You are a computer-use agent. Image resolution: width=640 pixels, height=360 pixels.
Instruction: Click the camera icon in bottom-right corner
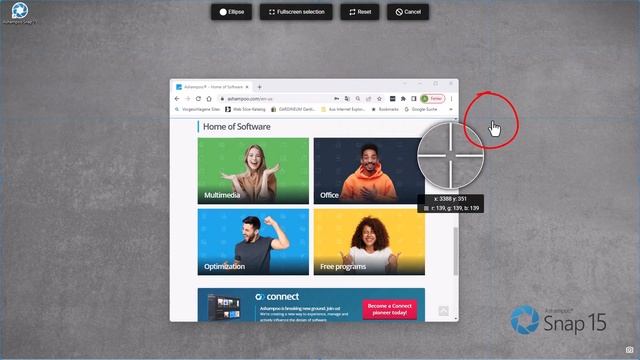point(629,350)
